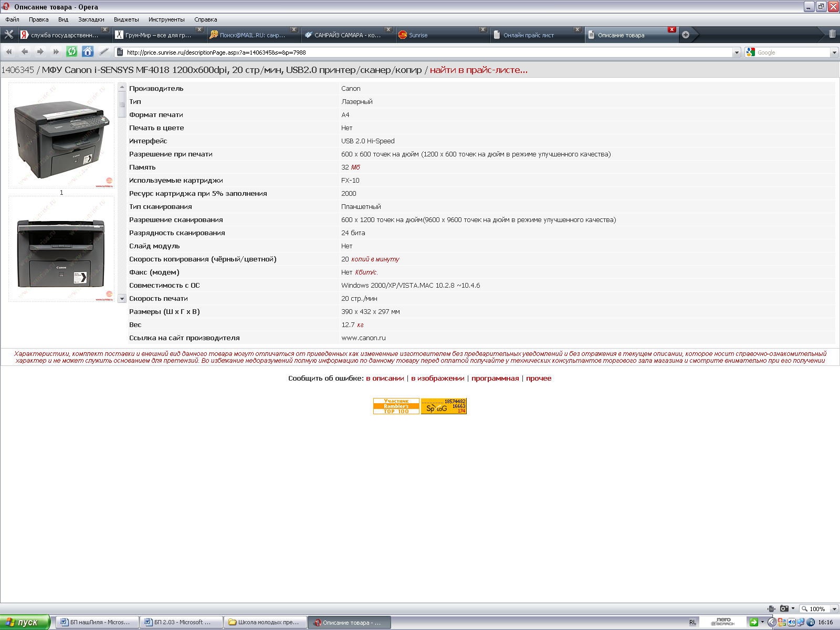The width and height of the screenshot is (840, 630).
Task: Open the Nero Search dropdown arrow
Action: (762, 622)
